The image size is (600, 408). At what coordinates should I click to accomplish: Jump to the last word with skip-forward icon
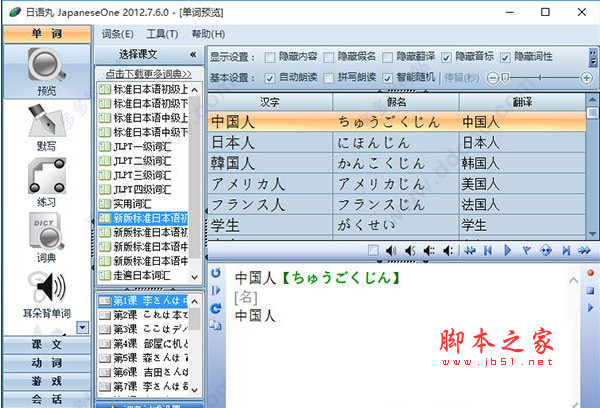566,251
